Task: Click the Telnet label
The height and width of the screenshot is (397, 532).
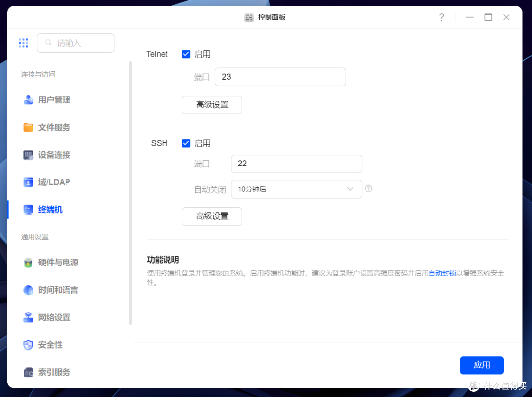Action: [157, 54]
